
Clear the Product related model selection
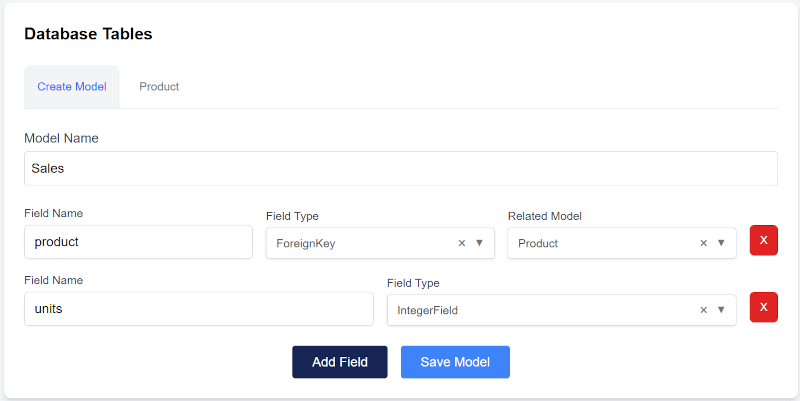point(704,243)
